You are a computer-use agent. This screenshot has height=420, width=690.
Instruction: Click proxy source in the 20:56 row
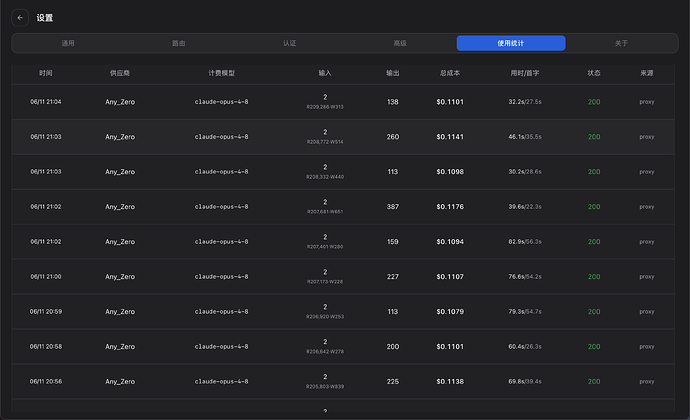point(646,381)
